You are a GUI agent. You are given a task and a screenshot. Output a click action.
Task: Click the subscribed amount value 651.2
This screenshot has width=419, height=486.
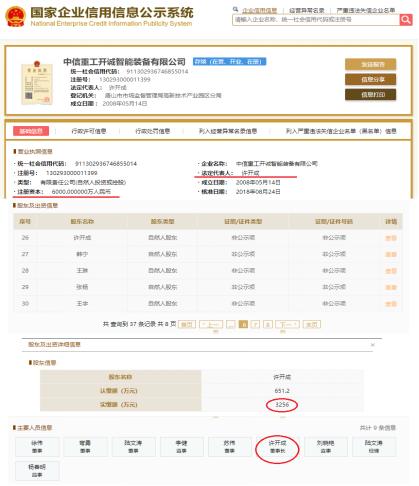pos(282,391)
